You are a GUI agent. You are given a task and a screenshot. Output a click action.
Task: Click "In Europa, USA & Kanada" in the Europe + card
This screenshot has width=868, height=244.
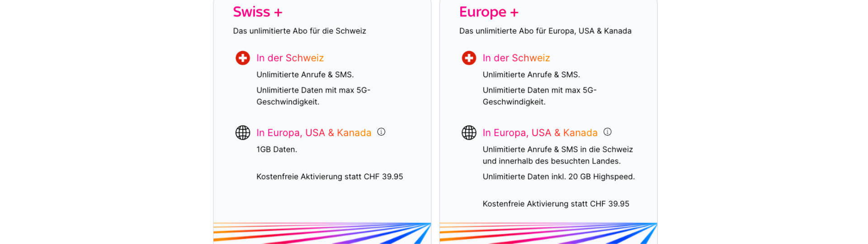[540, 133]
